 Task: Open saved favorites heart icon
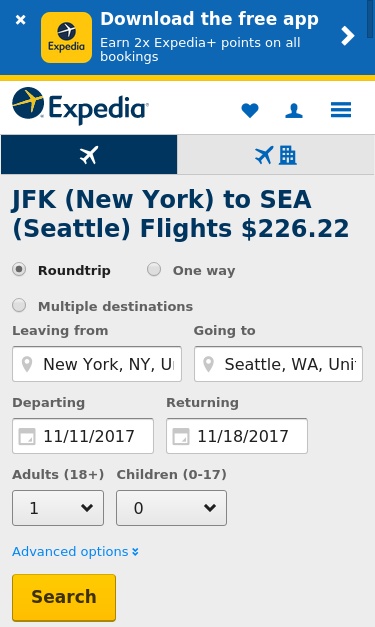pos(250,110)
